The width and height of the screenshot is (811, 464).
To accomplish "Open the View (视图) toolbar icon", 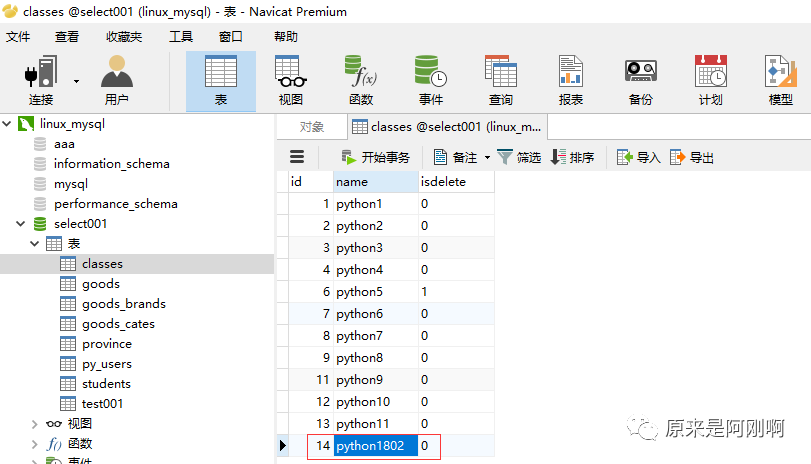I will pyautogui.click(x=291, y=80).
